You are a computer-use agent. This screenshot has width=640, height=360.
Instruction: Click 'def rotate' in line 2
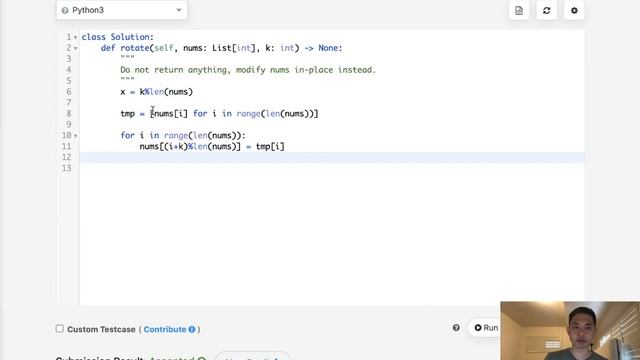(125, 48)
